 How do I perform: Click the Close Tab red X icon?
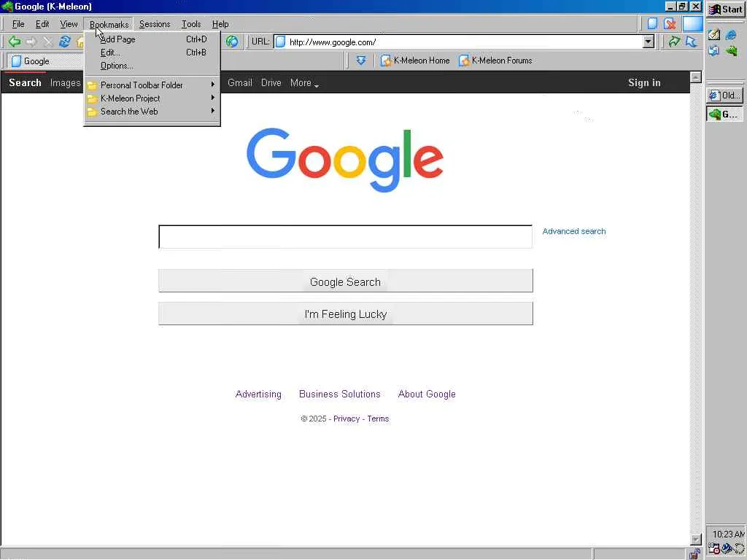[x=670, y=24]
